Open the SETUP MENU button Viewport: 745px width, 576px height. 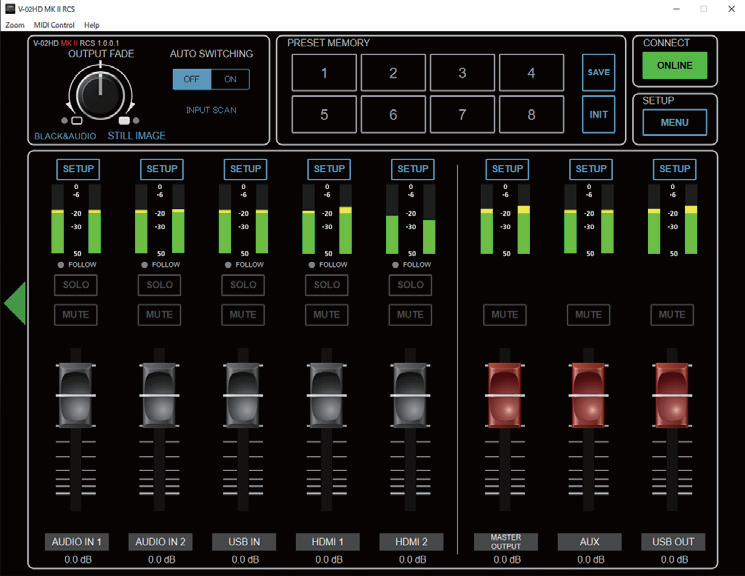coord(675,123)
